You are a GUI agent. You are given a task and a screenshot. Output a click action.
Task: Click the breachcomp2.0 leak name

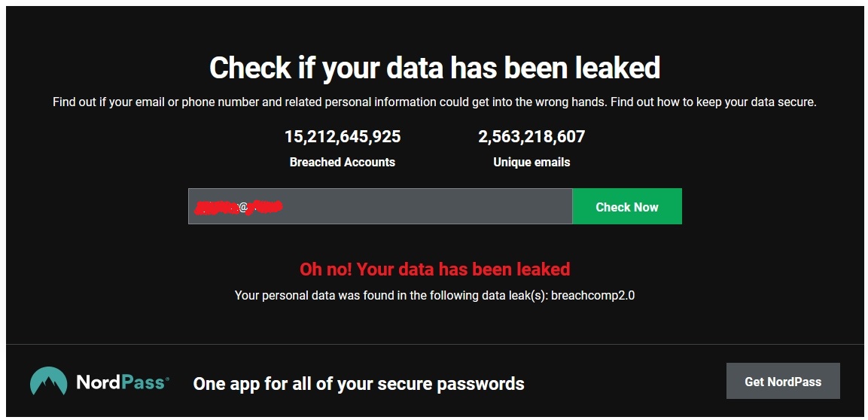coord(593,296)
